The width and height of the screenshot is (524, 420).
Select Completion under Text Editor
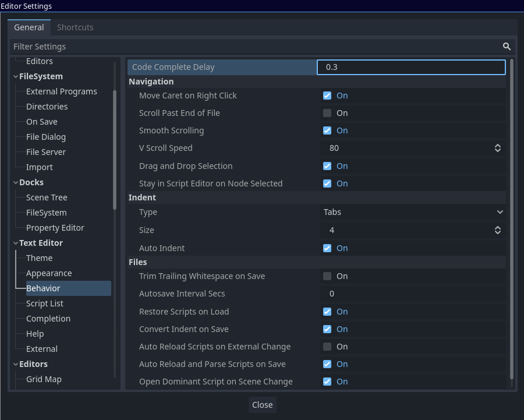pyautogui.click(x=48, y=318)
